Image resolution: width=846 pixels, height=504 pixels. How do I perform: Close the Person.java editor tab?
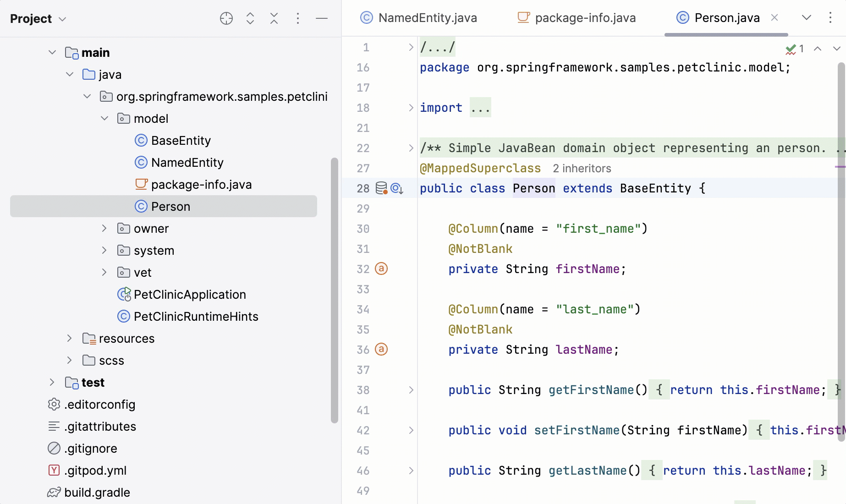coord(775,17)
